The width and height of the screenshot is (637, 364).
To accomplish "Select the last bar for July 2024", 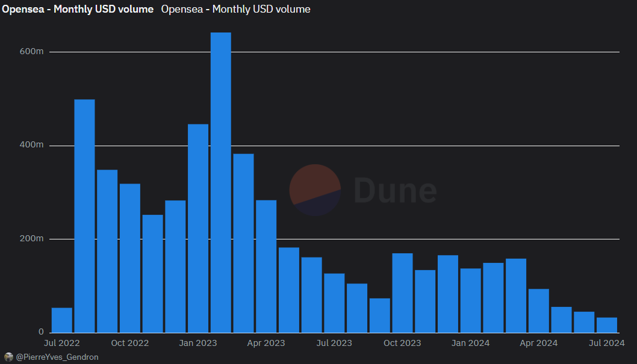I will tap(607, 325).
